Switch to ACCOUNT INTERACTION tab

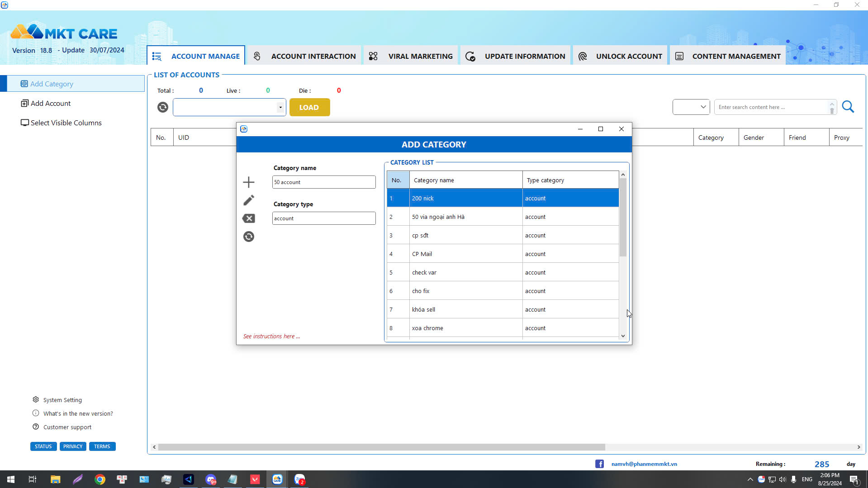coord(304,56)
